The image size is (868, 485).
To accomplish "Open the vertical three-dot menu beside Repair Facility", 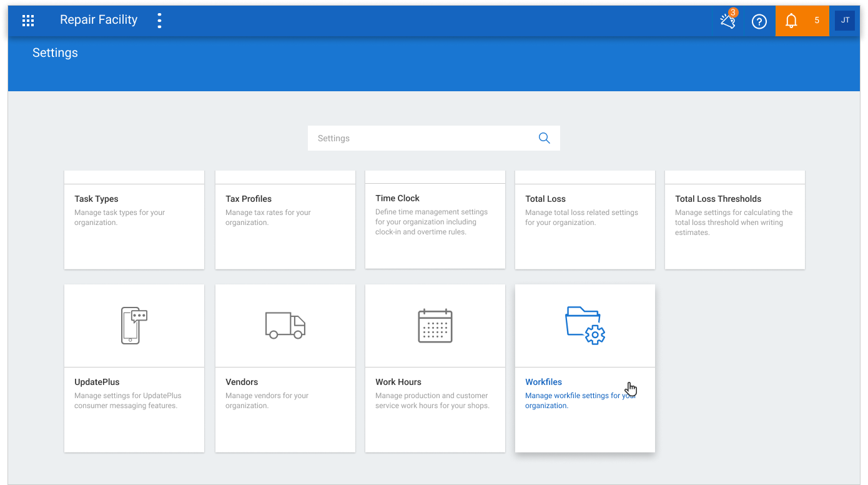I will click(159, 21).
